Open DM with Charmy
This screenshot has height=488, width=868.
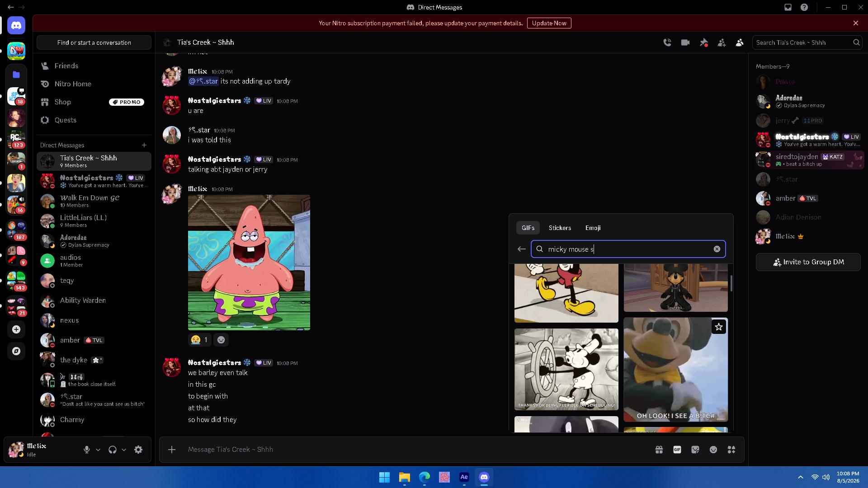94,420
